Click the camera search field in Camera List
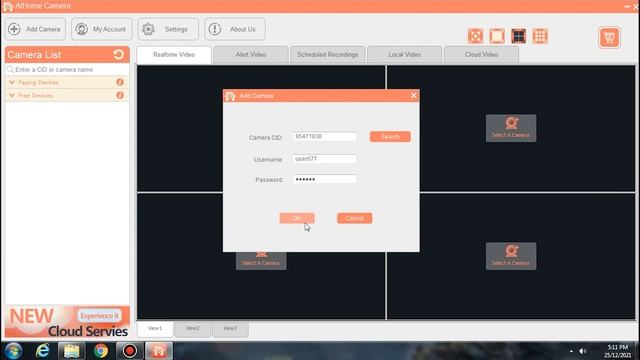The image size is (640, 360). [x=67, y=69]
